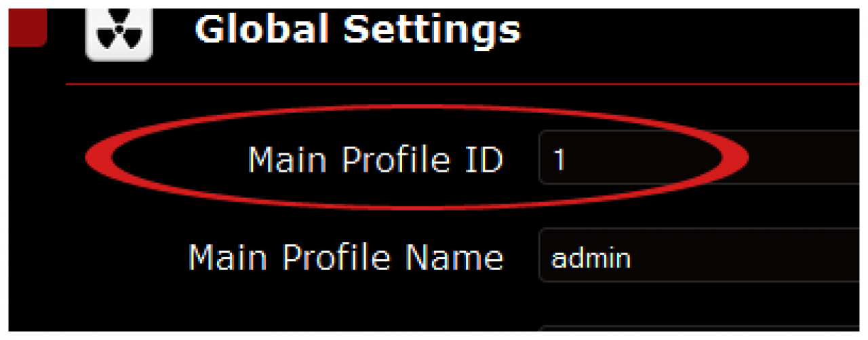This screenshot has width=868, height=340.
Task: Click the admin text in the name field
Action: pyautogui.click(x=591, y=259)
